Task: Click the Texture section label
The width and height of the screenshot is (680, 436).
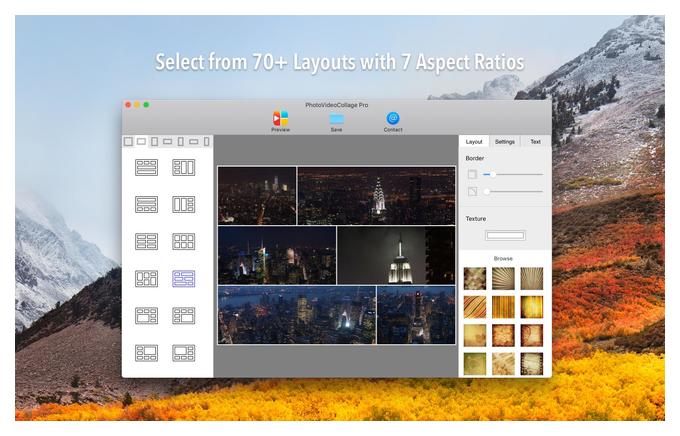Action: click(476, 219)
